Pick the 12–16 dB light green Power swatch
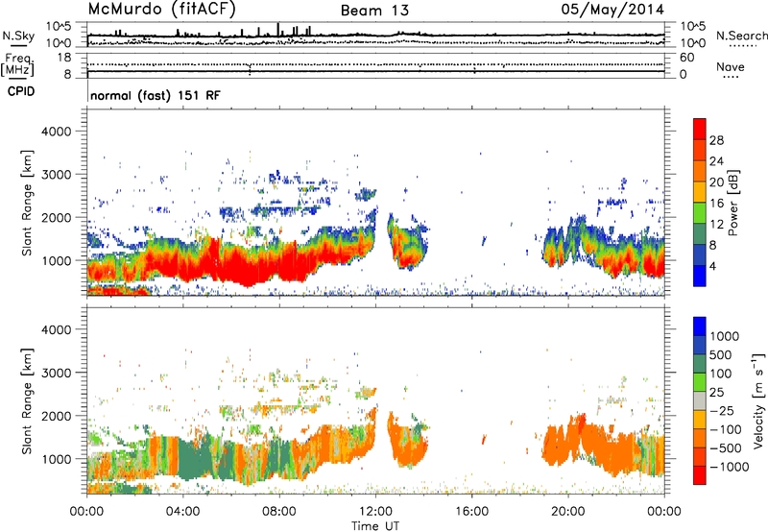768x532 pixels. (x=700, y=212)
